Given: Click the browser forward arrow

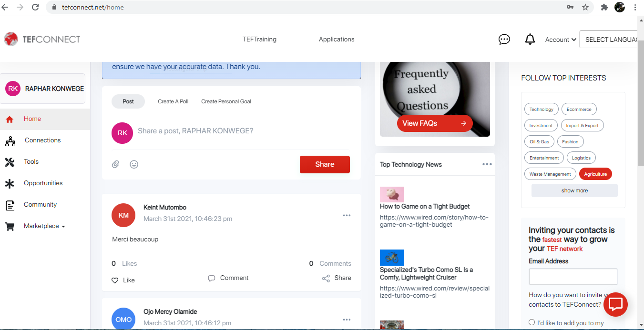Looking at the screenshot, I should tap(20, 7).
